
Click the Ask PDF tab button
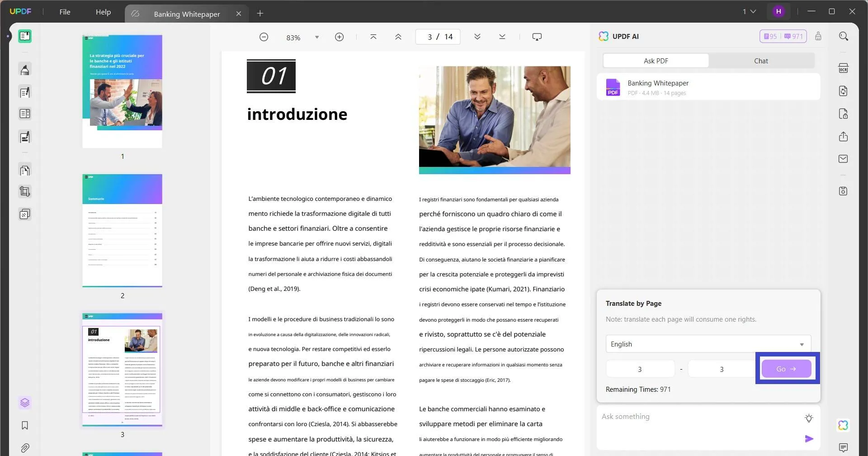pos(656,60)
